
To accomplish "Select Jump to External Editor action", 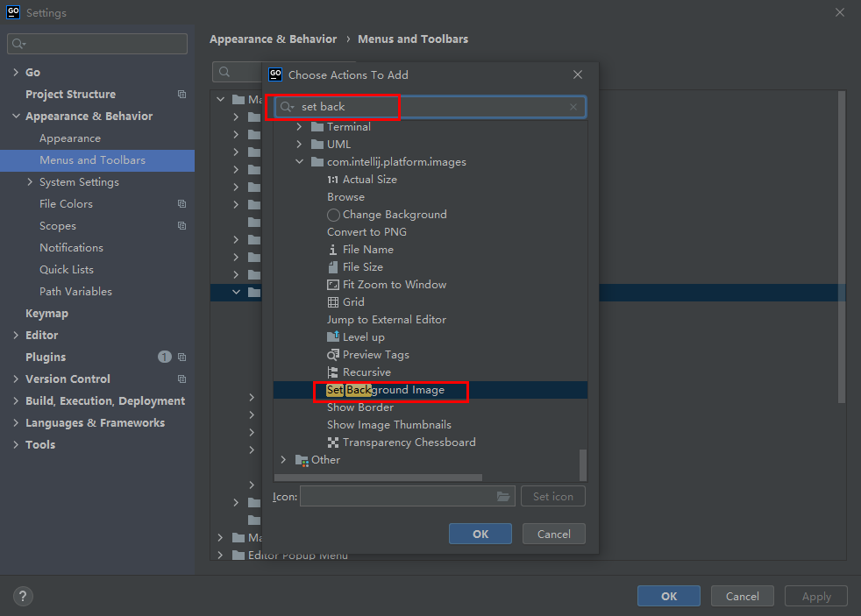I will tap(387, 320).
